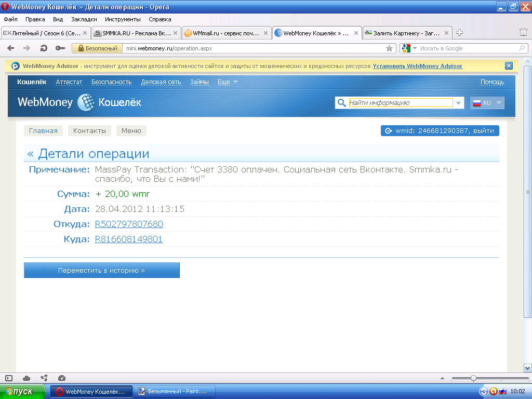This screenshot has height=399, width=532.
Task: Go back with the browser back arrow
Action: (x=10, y=48)
